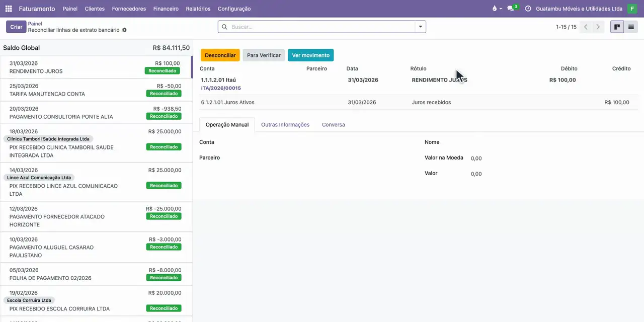Click the gear icon beside breadcrumb title

point(125,30)
